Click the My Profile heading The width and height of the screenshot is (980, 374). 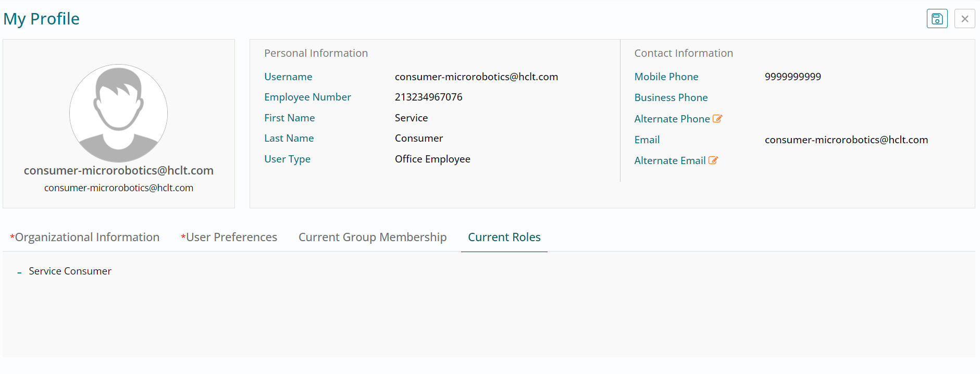(42, 19)
